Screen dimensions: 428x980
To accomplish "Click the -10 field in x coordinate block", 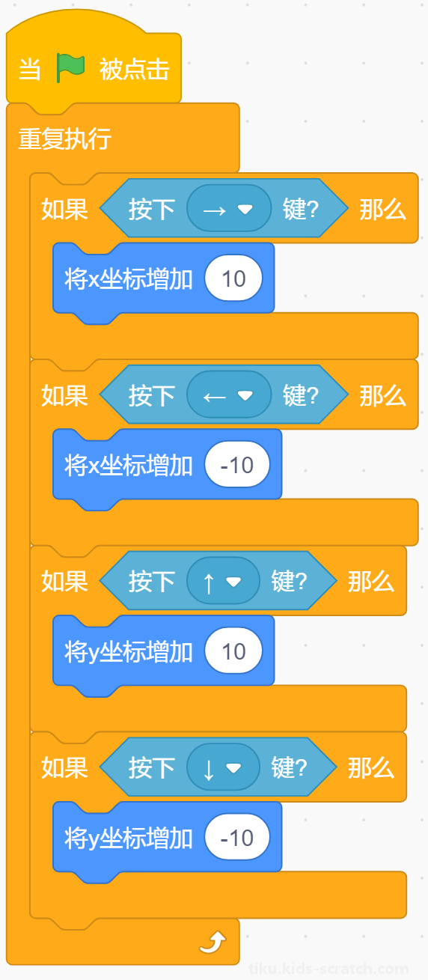I will click(x=237, y=465).
